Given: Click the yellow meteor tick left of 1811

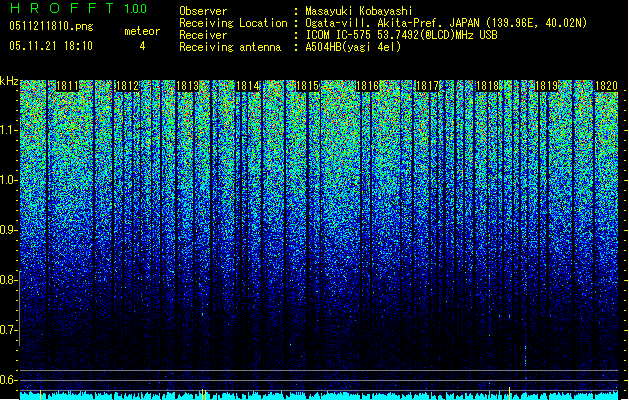Looking at the screenshot, I should [x=41, y=394].
